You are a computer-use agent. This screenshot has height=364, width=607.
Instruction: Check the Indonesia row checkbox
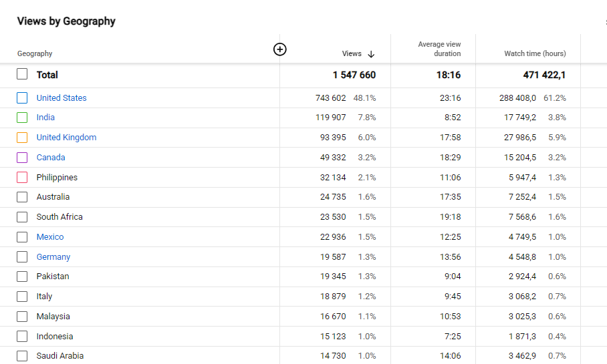[22, 336]
